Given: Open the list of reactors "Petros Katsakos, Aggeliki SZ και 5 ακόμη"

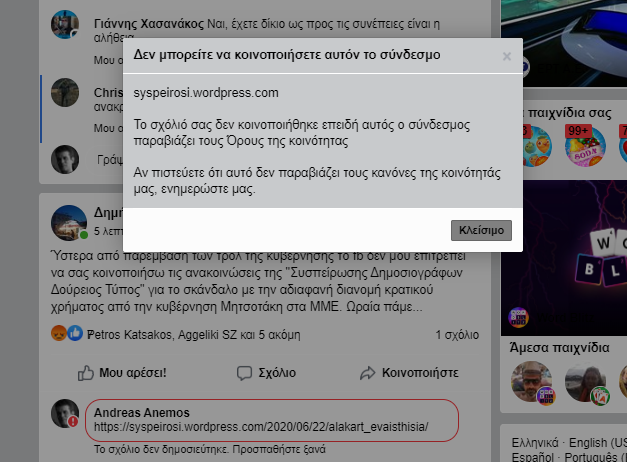Looking at the screenshot, I should [194, 335].
